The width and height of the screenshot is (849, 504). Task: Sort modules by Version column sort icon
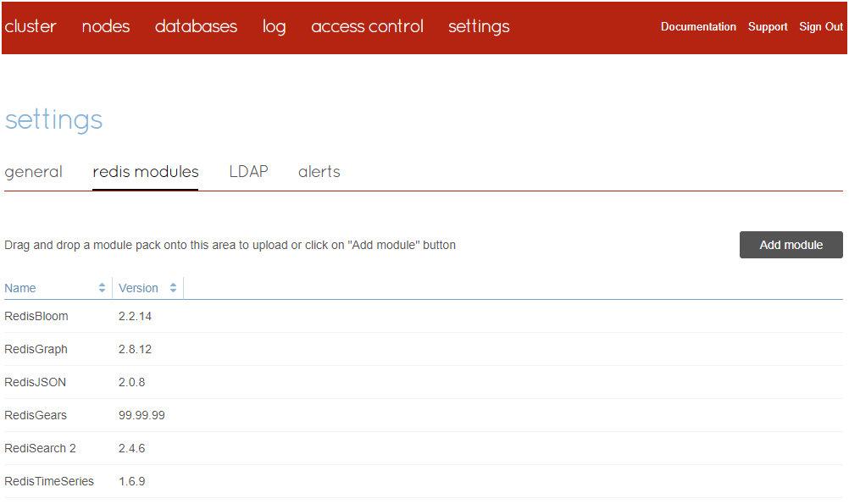173,288
